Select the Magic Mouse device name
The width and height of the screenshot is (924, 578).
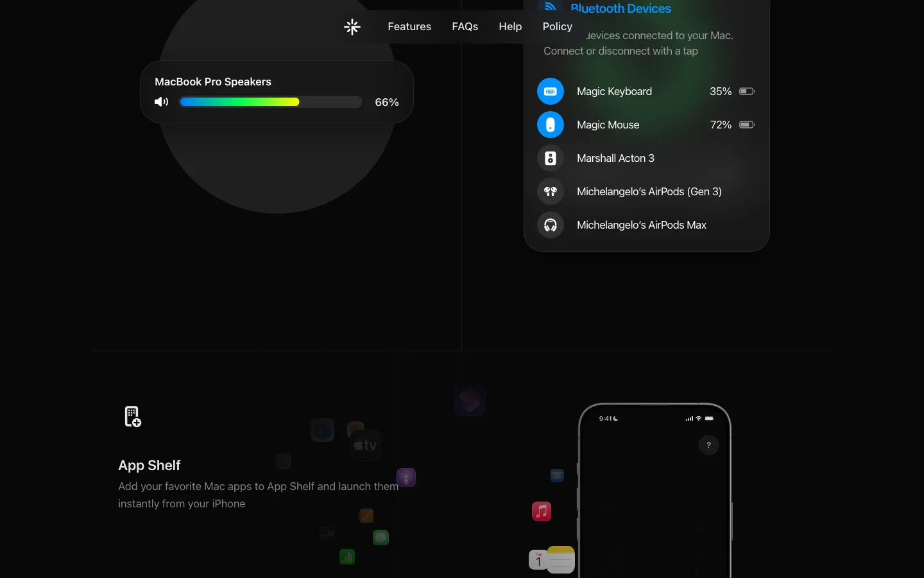608,125
